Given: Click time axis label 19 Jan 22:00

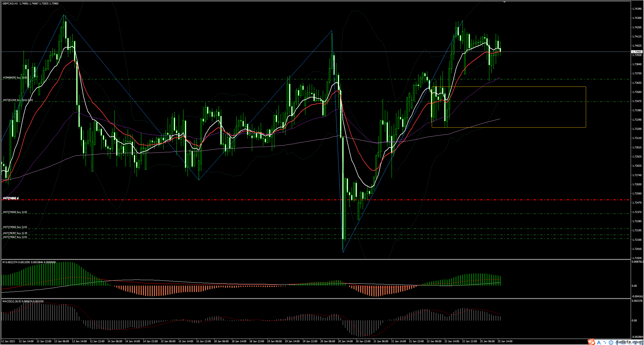Looking at the screenshot, I should (x=310, y=341).
